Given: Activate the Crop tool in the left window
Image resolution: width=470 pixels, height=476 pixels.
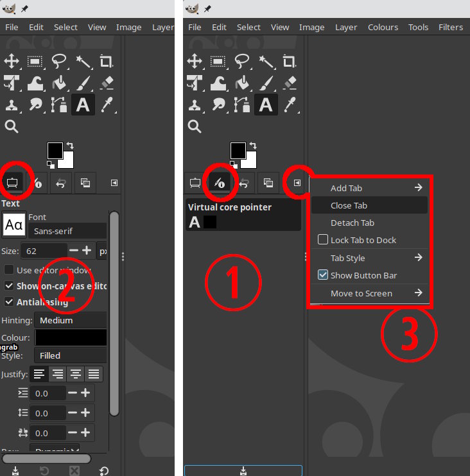Looking at the screenshot, I should pos(107,62).
